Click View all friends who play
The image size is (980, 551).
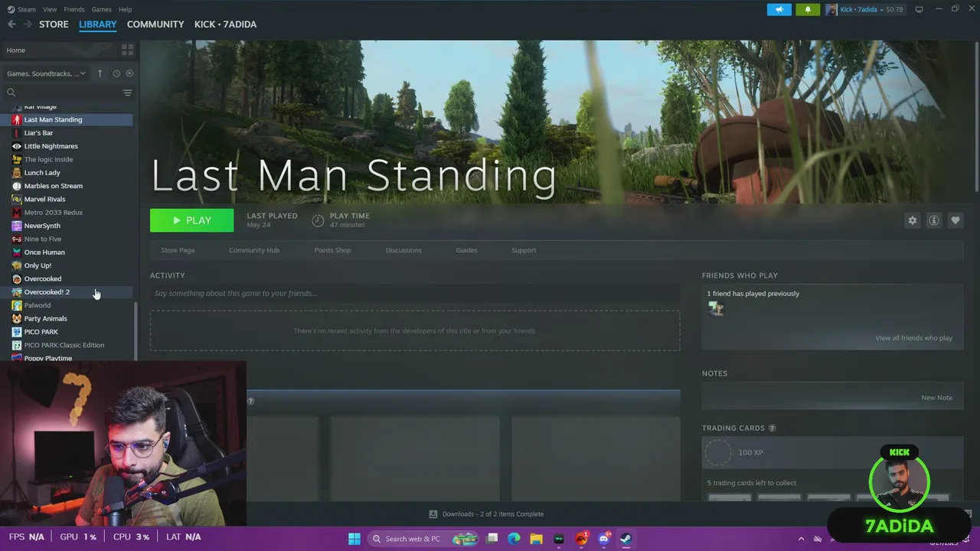point(913,338)
